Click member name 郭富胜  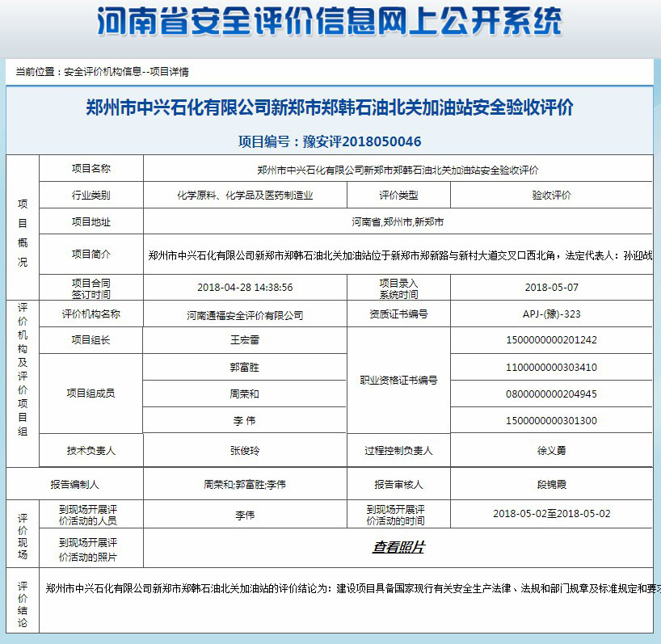(x=245, y=367)
